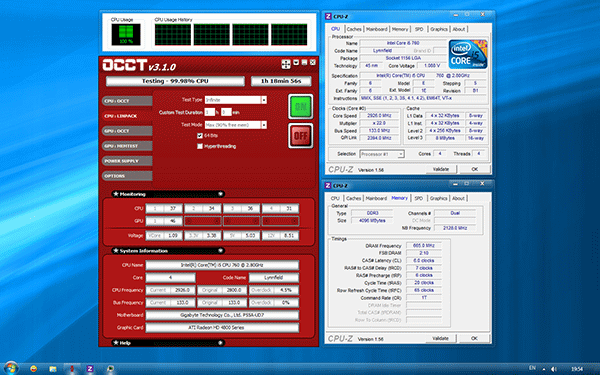Click the CPU Usage 100% gauge
Image resolution: width=600 pixels, height=375 pixels.
point(126,34)
